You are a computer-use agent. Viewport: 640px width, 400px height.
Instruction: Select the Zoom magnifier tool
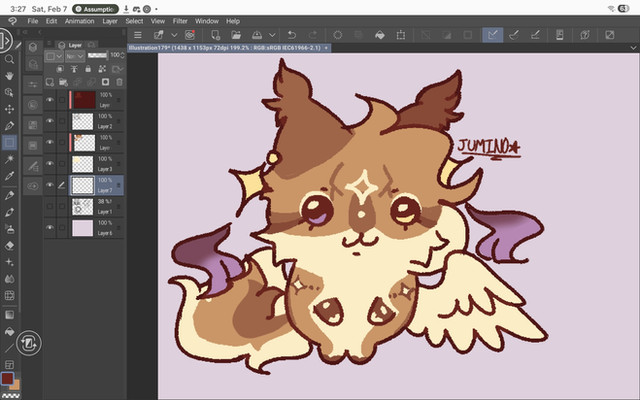click(x=9, y=60)
